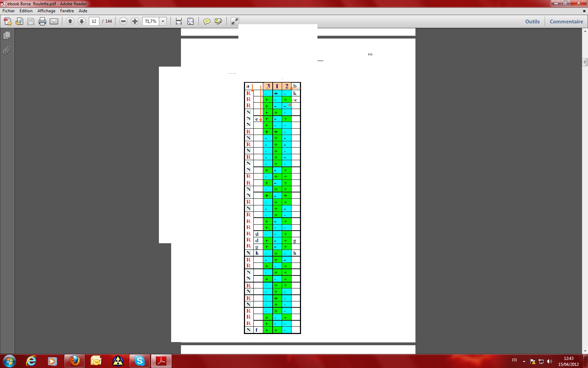Toggle read mode view

tap(234, 21)
